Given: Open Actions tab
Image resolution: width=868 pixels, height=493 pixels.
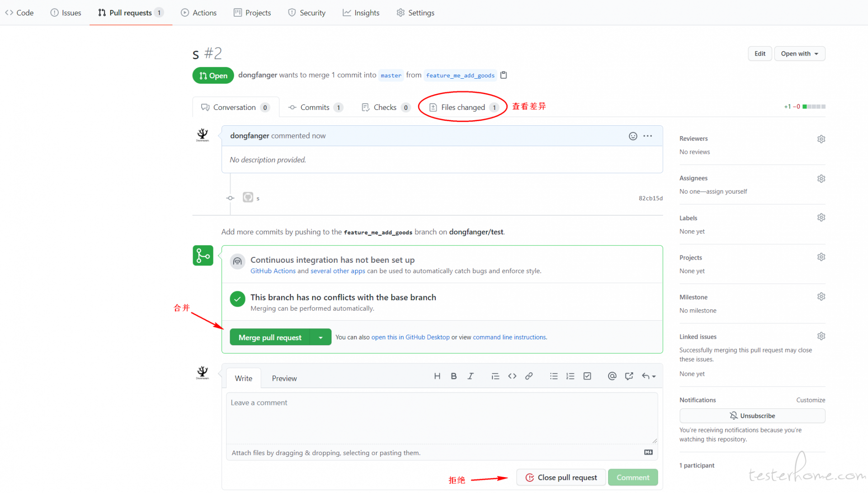Looking at the screenshot, I should 199,13.
